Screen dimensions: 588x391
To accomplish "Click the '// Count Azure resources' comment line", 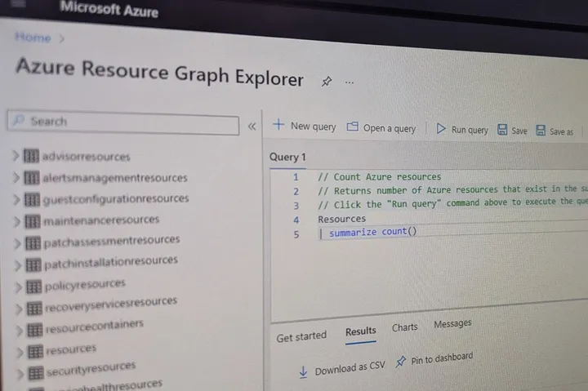I will click(380, 176).
